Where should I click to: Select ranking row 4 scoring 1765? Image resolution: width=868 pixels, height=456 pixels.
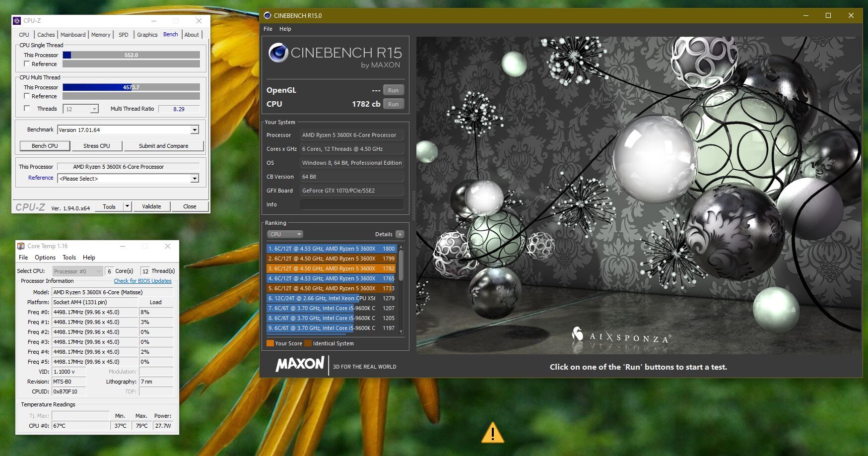click(331, 278)
